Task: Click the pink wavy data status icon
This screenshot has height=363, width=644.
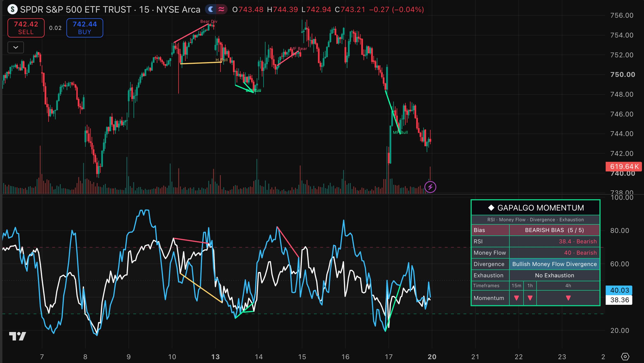Action: 221,10
